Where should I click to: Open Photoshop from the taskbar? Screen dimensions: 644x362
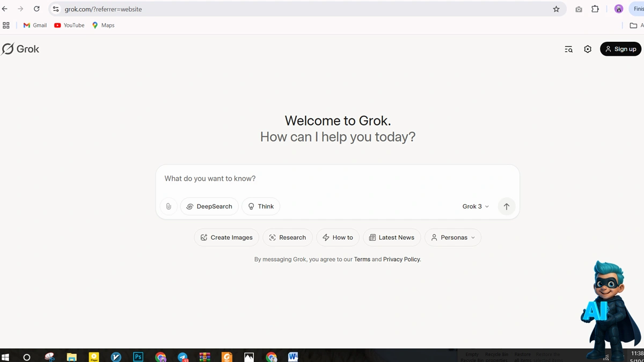[138, 357]
